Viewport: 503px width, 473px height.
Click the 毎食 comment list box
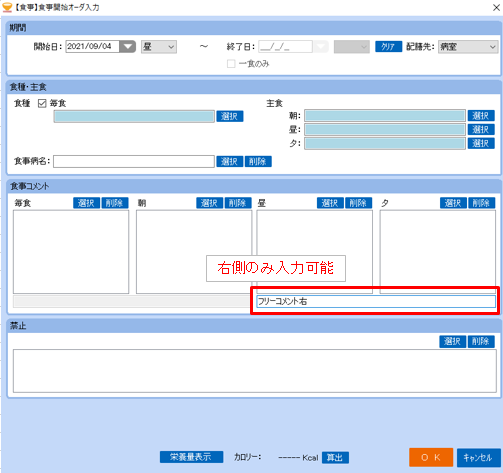[x=71, y=252]
